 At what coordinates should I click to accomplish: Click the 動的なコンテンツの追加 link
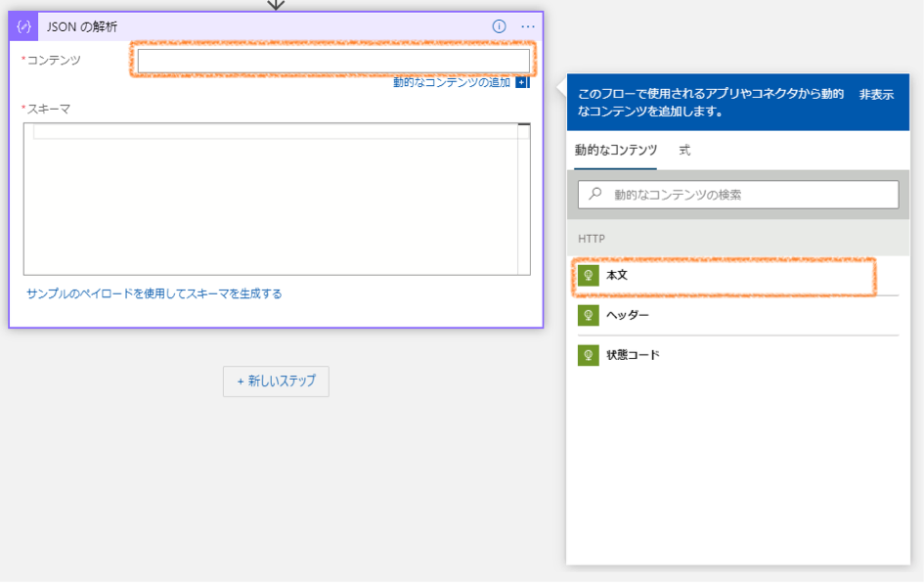click(452, 82)
